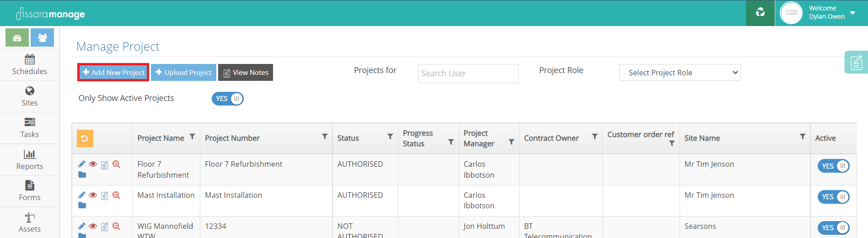Open the dashboard gauge icon
This screenshot has width=868, height=238.
point(17,37)
